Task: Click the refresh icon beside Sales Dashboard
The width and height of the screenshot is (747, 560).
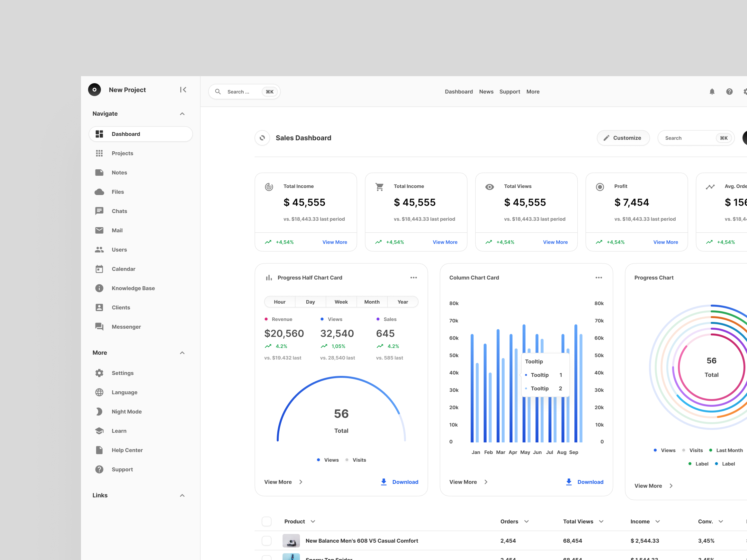Action: pyautogui.click(x=262, y=138)
